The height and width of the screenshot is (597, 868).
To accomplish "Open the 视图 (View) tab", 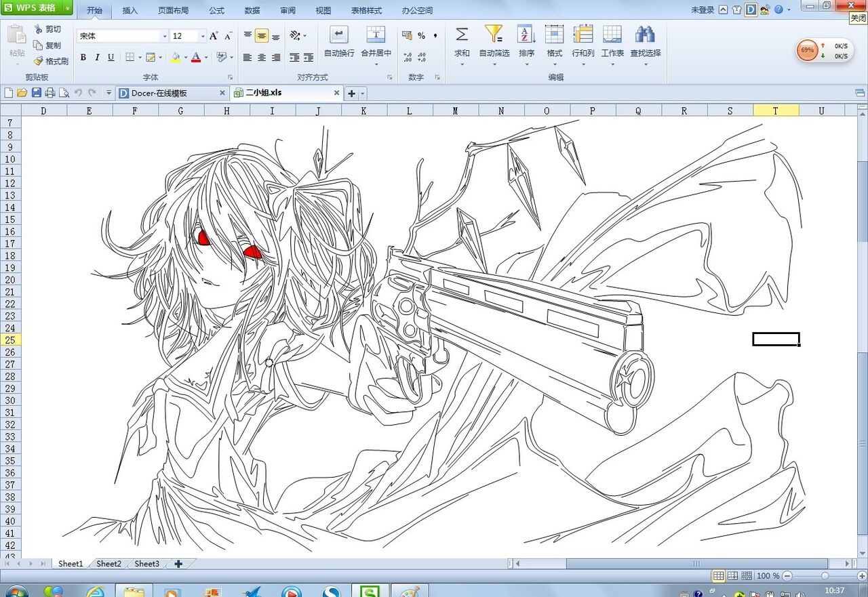I will pyautogui.click(x=323, y=11).
